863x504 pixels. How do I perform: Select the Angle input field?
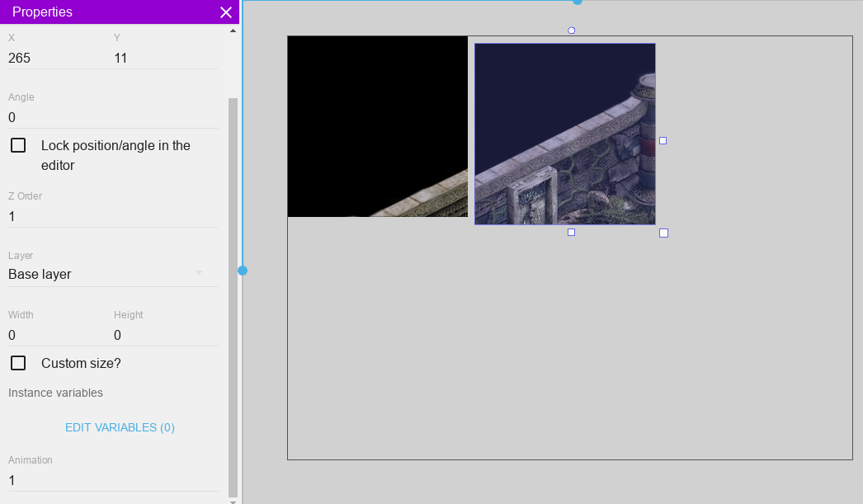coord(112,118)
